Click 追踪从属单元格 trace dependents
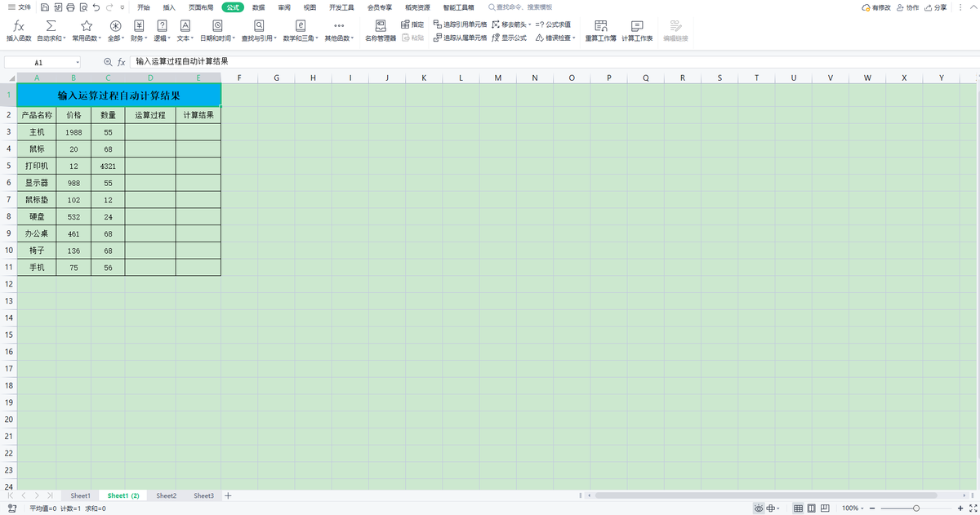980x515 pixels. point(460,38)
